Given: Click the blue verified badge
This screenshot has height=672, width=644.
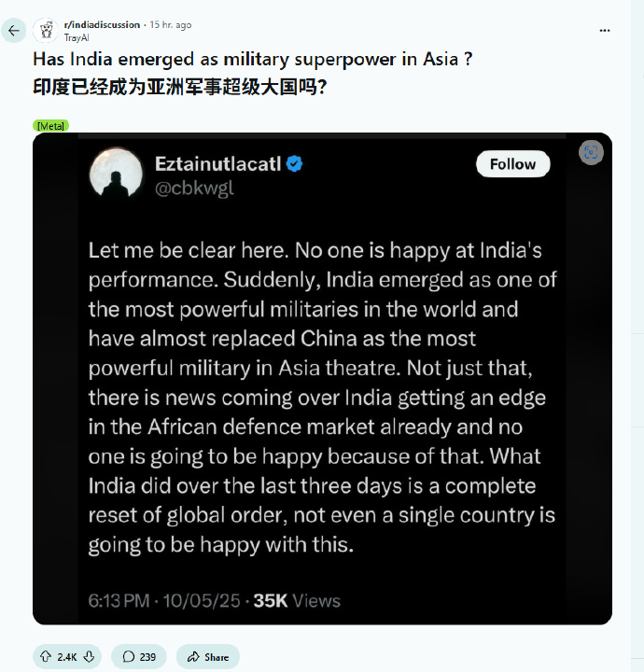Looking at the screenshot, I should click(295, 164).
